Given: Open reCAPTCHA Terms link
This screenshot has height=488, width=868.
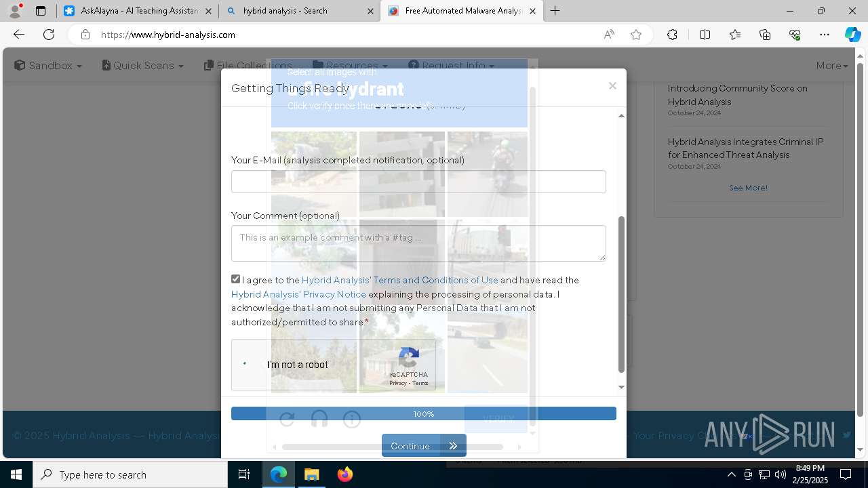Looking at the screenshot, I should pos(420,383).
